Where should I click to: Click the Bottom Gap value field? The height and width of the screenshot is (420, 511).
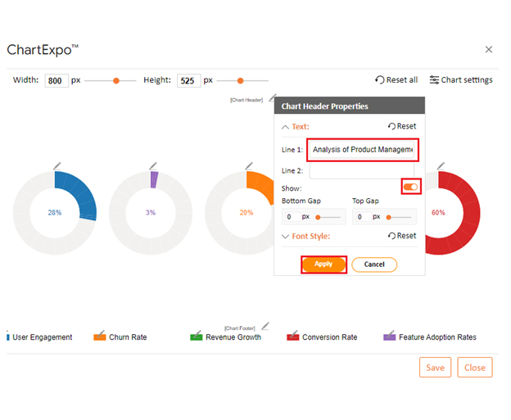pos(292,217)
